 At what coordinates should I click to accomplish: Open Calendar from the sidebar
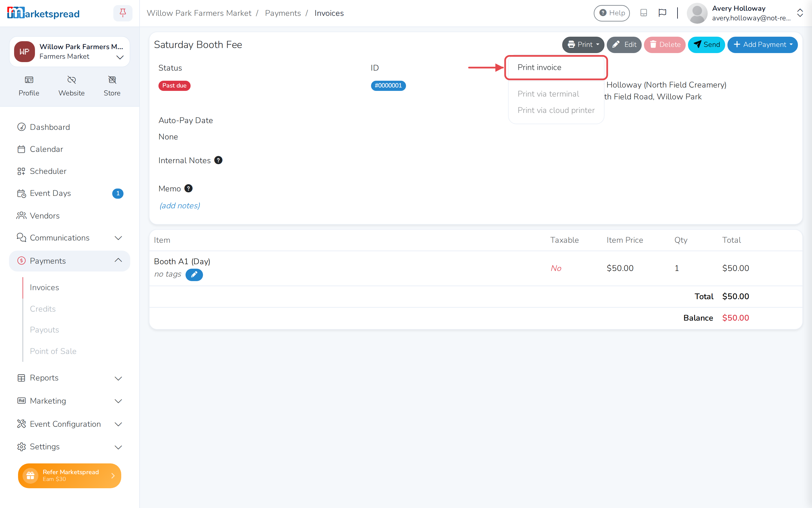point(69,149)
